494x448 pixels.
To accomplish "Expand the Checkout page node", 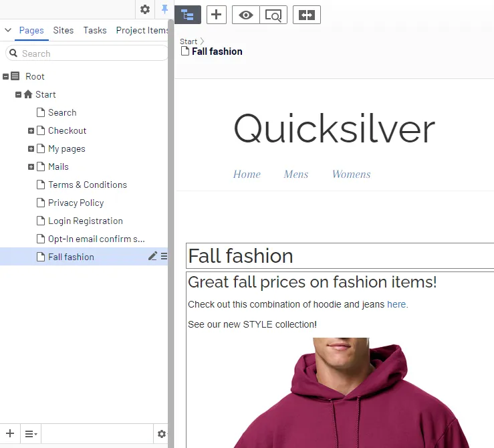I will click(x=31, y=131).
